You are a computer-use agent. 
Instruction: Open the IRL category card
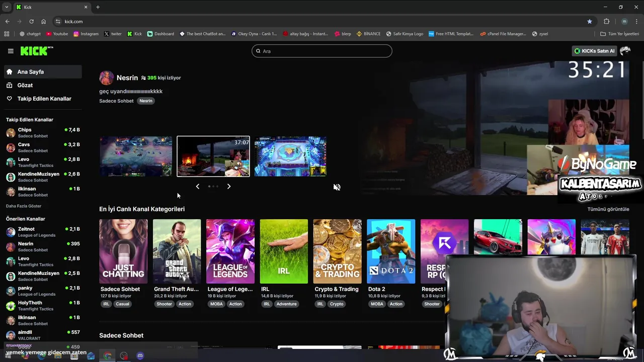tap(284, 251)
